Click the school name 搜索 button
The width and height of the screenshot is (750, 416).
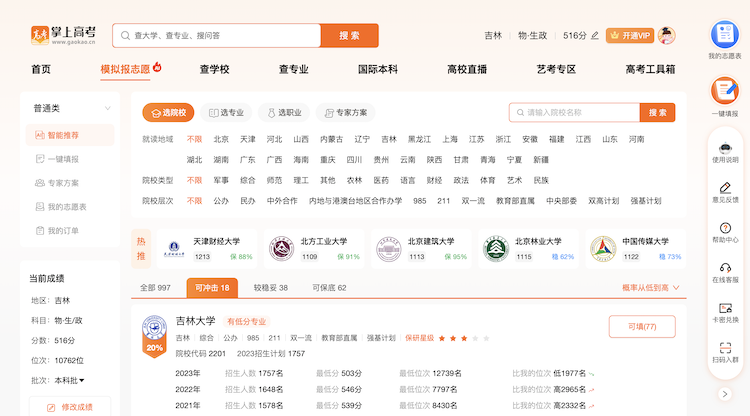coord(657,113)
